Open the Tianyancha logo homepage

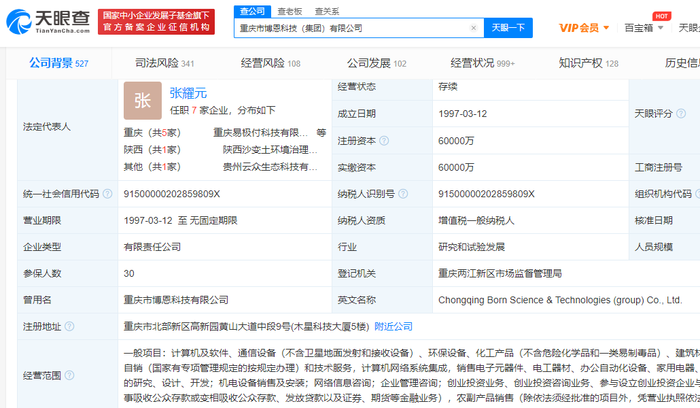pos(48,21)
